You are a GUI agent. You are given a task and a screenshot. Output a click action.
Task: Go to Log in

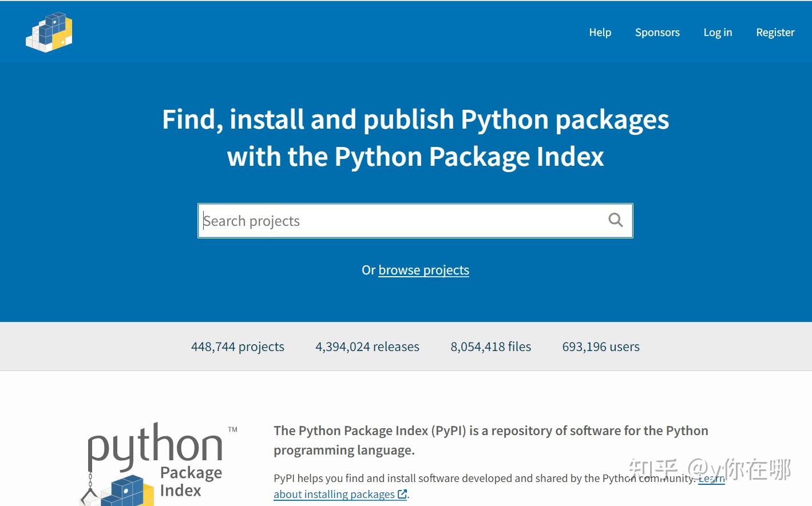718,33
